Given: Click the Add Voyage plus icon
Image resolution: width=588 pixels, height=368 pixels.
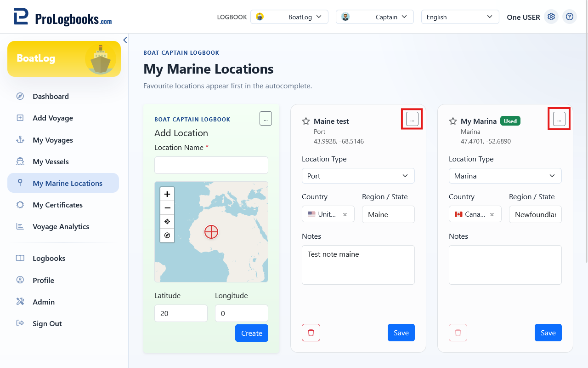Looking at the screenshot, I should [20, 118].
